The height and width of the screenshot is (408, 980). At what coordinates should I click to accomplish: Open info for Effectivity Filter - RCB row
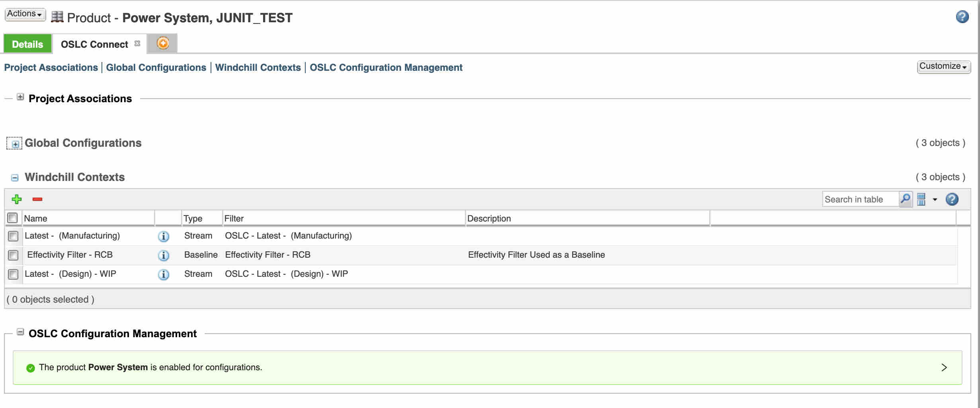[163, 255]
